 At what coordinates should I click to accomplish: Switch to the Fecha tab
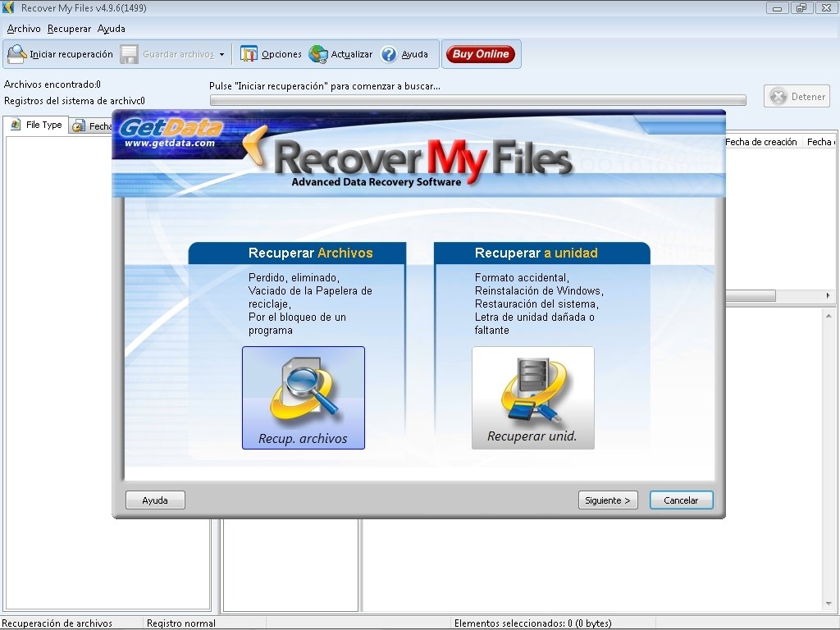92,126
